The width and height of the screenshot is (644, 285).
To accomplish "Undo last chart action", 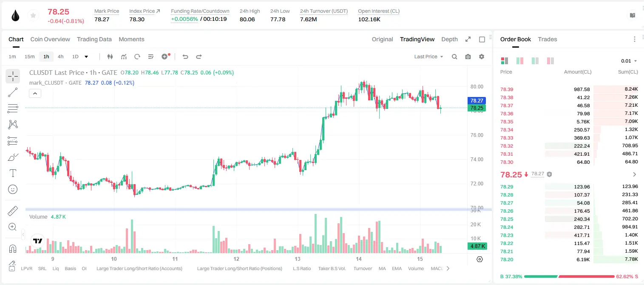I will pyautogui.click(x=185, y=57).
